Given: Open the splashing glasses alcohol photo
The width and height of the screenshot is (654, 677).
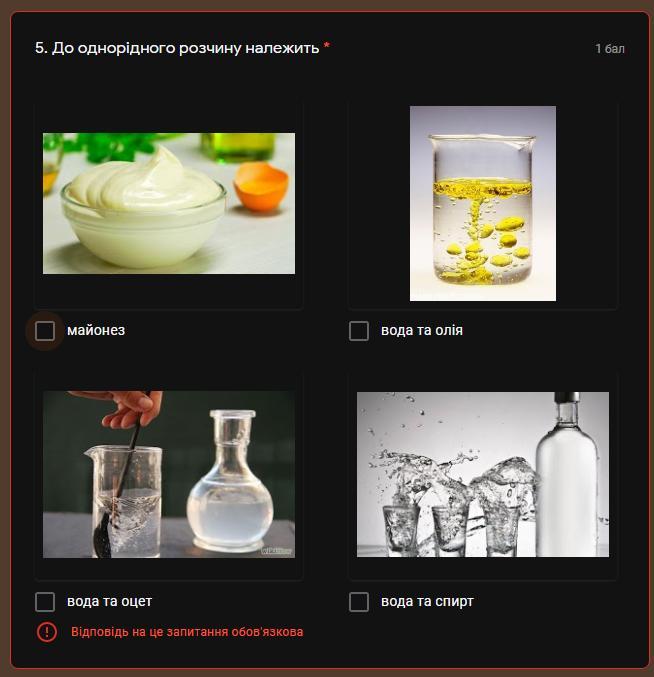Looking at the screenshot, I should pyautogui.click(x=483, y=474).
